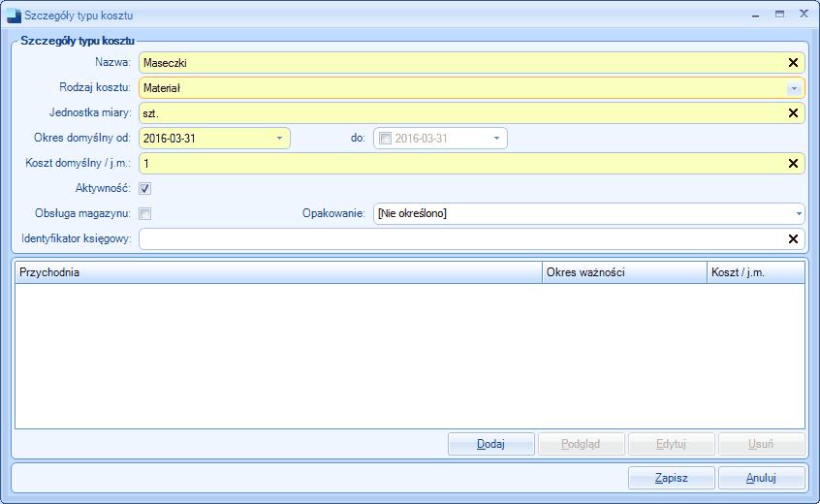The height and width of the screenshot is (504, 820).
Task: Enable the Obsługa magazynu checkbox
Action: coord(144,213)
